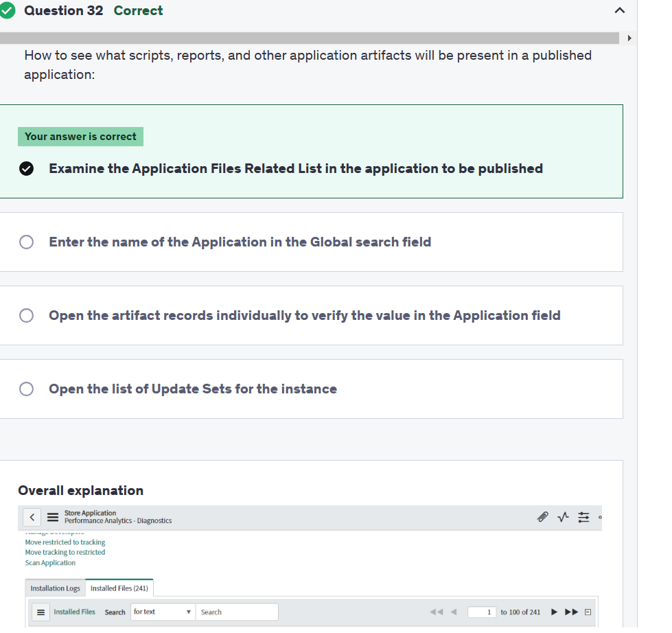Open the 'for text' search dropdown

tap(162, 611)
